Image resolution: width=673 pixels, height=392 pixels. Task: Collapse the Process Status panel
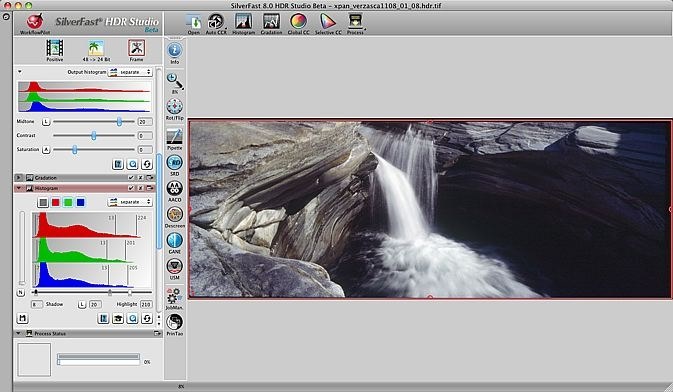tap(18, 333)
